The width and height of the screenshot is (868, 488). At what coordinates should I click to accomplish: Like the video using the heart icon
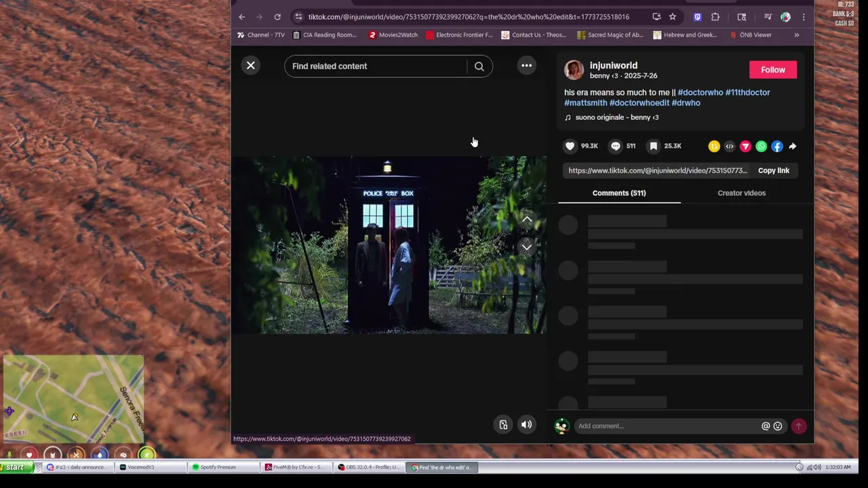click(x=570, y=146)
